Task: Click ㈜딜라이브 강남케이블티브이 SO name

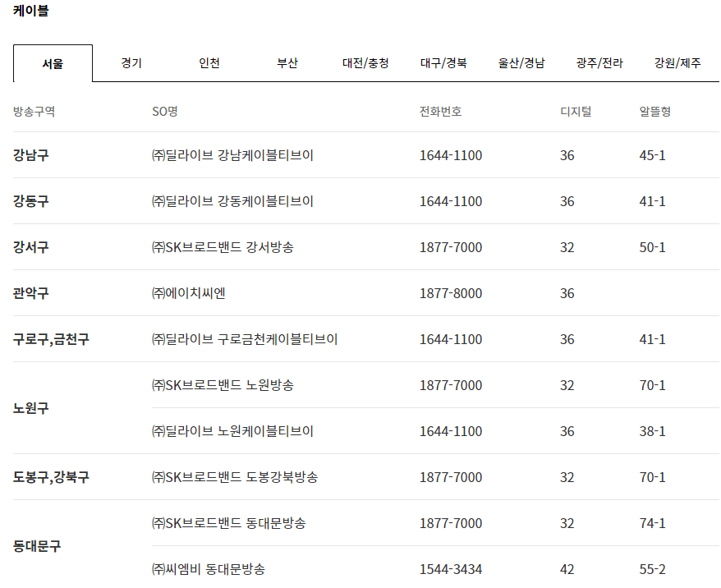Action: click(x=232, y=155)
